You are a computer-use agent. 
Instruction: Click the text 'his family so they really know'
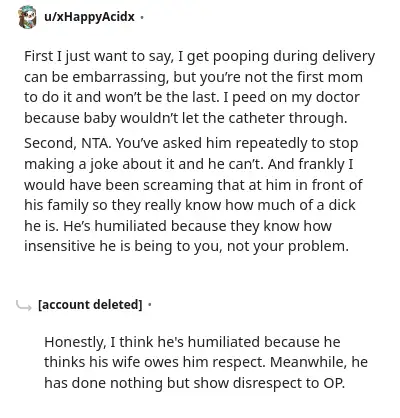[122, 206]
